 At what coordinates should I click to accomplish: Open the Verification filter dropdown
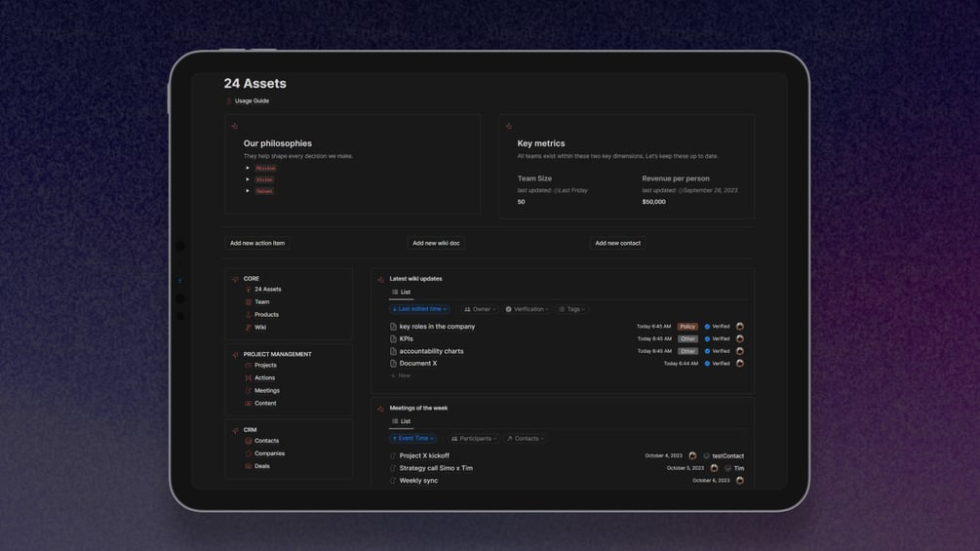(527, 309)
